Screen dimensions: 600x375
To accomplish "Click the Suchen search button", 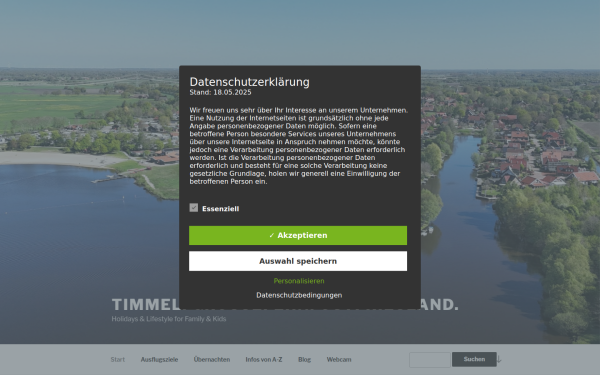I will point(474,359).
